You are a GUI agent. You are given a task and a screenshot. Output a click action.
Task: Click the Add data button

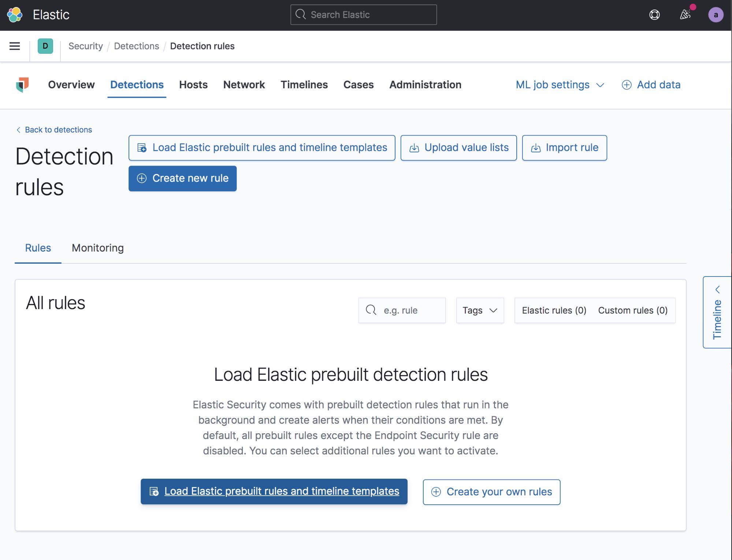651,85
